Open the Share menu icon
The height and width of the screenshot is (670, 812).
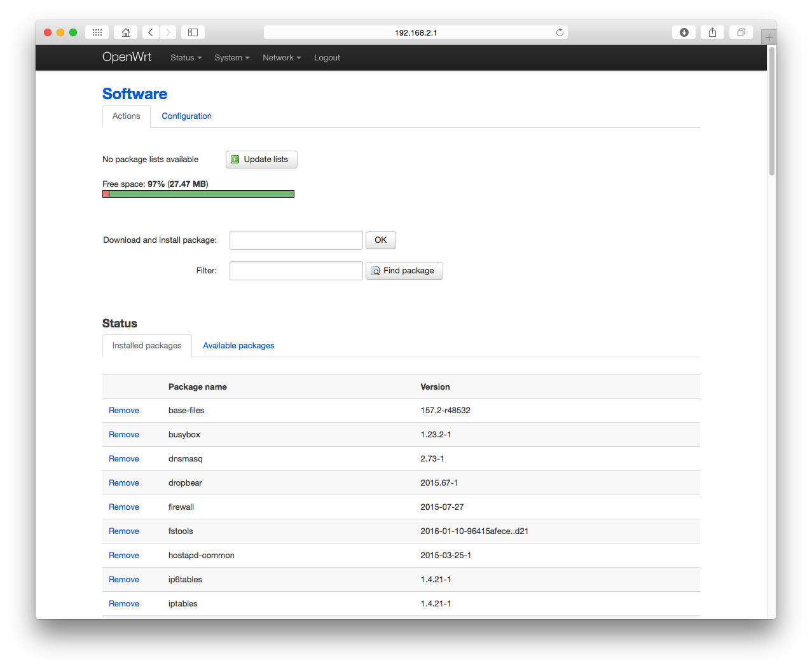click(x=712, y=32)
